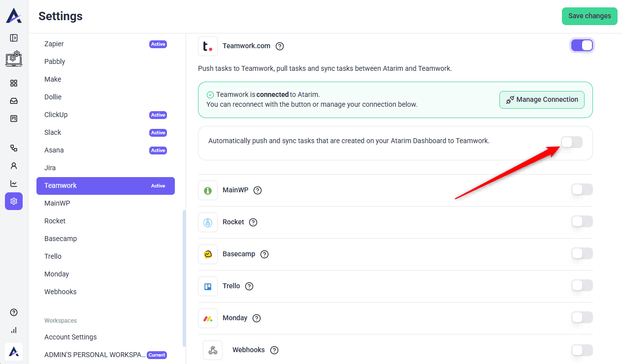The width and height of the screenshot is (622, 364).
Task: Enable the MainWP integration toggle
Action: [x=582, y=189]
